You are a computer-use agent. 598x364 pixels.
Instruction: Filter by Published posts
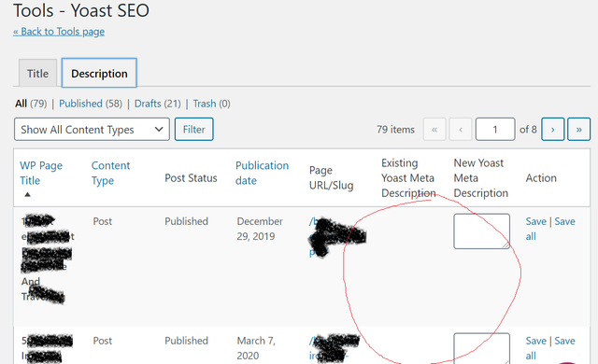click(80, 104)
